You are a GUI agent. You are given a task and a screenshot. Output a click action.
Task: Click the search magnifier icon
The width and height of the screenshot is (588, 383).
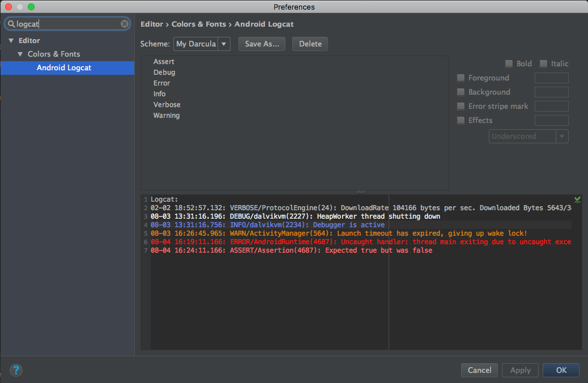coord(11,24)
